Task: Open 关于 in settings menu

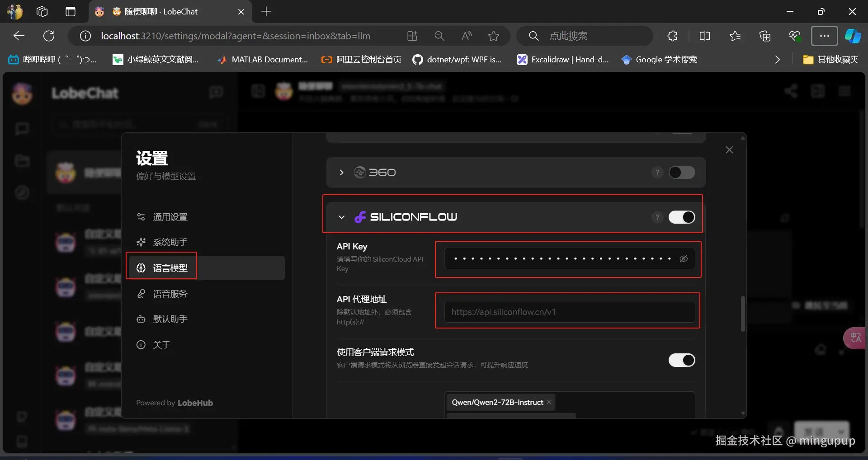Action: (207, 345)
